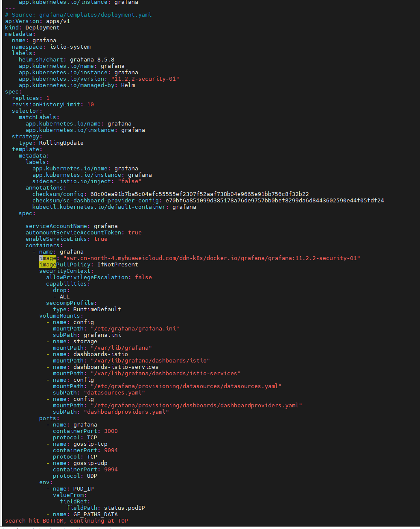Click the 'serviceAccountName: grafana' line
Viewport: 420px width, 529px height.
[72, 226]
